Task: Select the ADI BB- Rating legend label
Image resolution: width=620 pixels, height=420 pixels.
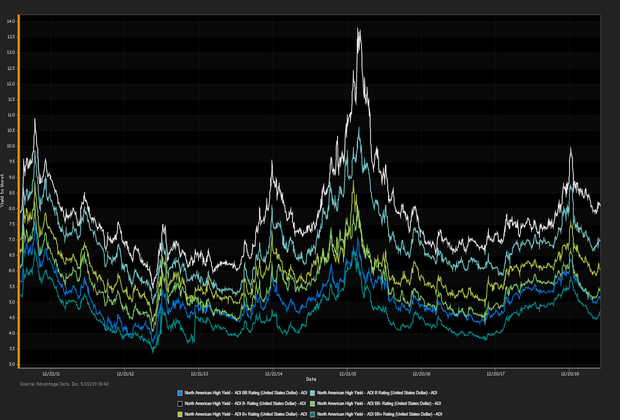Action: click(x=379, y=404)
